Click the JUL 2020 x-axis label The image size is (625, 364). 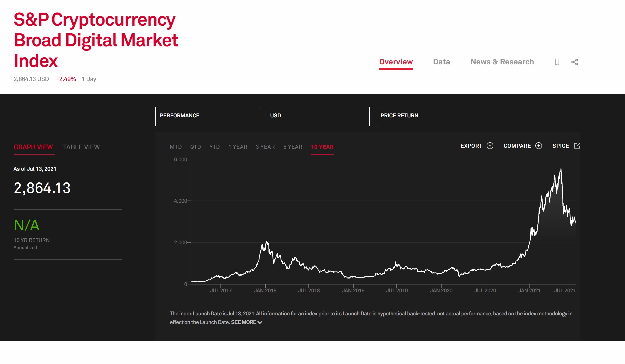point(485,291)
